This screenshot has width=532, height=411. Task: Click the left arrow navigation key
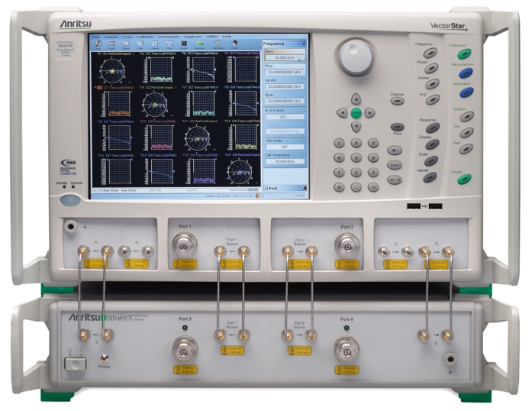342,113
